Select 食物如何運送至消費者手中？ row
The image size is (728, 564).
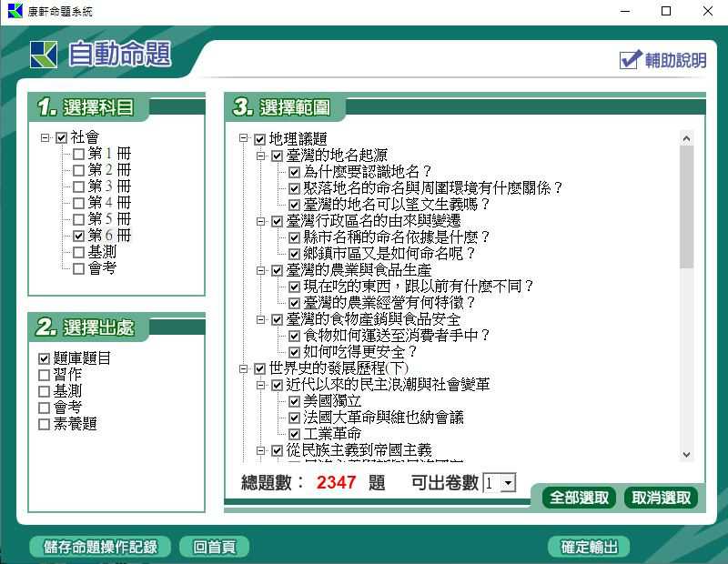coord(397,335)
